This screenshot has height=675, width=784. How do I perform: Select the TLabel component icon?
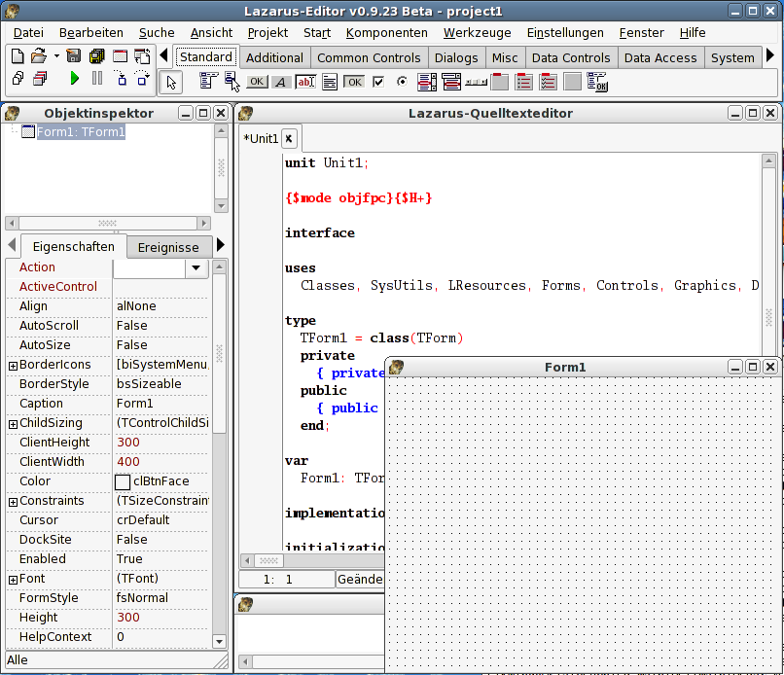(281, 82)
